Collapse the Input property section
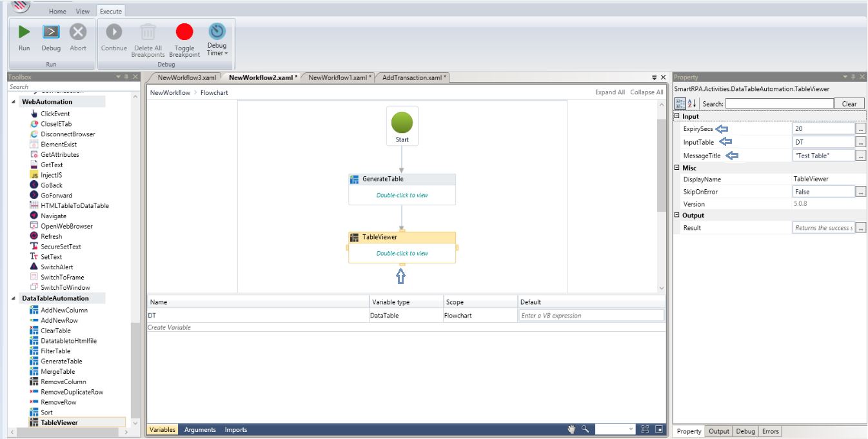868x439 pixels. [676, 116]
